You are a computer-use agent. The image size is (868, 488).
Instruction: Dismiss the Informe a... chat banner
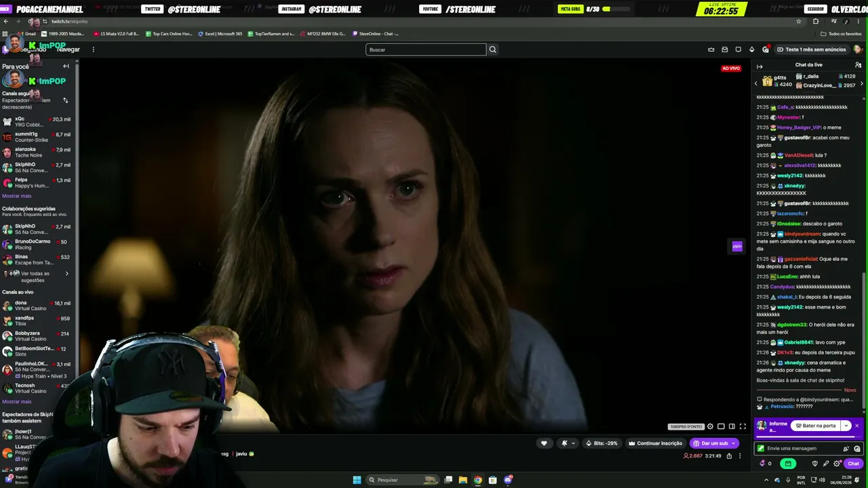tap(856, 426)
